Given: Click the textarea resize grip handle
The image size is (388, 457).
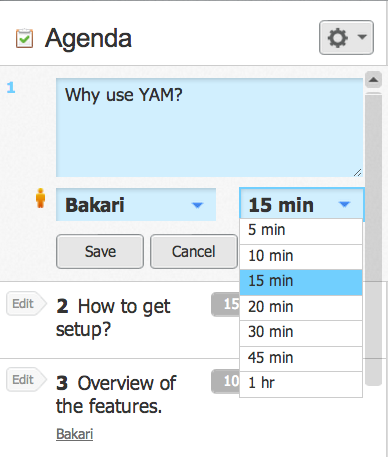Looking at the screenshot, I should [x=357, y=172].
